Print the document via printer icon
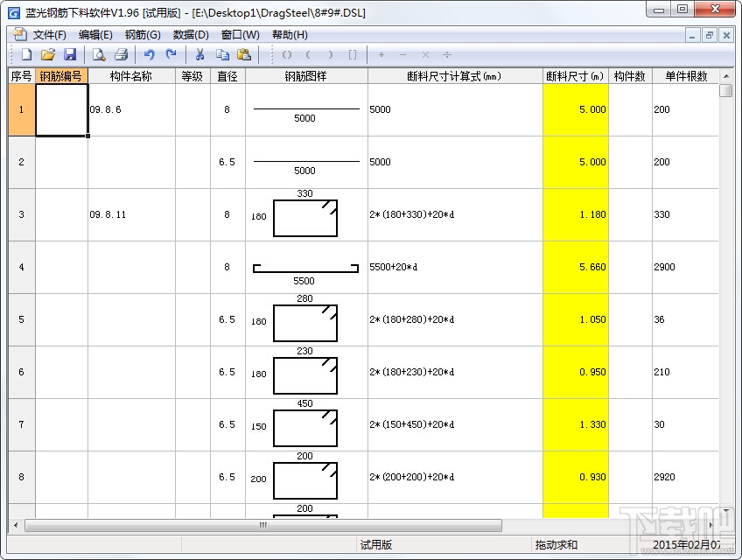The height and width of the screenshot is (560, 742). point(121,55)
